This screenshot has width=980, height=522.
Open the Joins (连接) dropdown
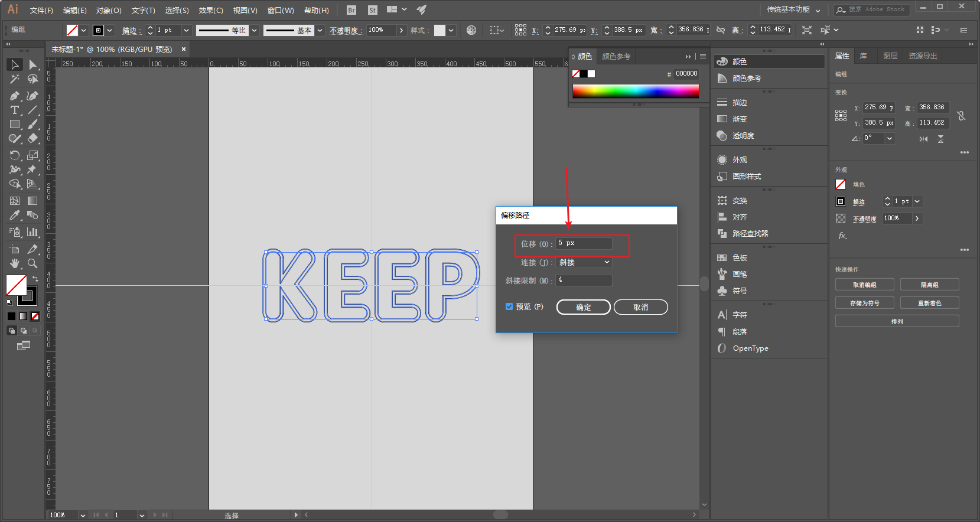coord(584,262)
